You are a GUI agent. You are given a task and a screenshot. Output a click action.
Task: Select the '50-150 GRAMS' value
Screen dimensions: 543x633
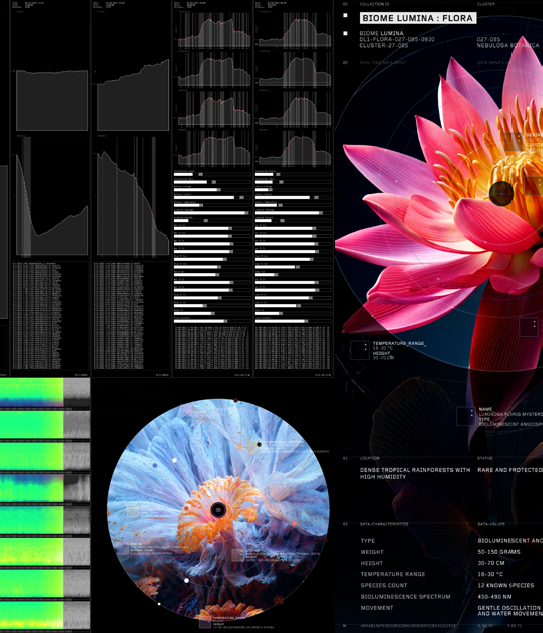pyautogui.click(x=499, y=552)
